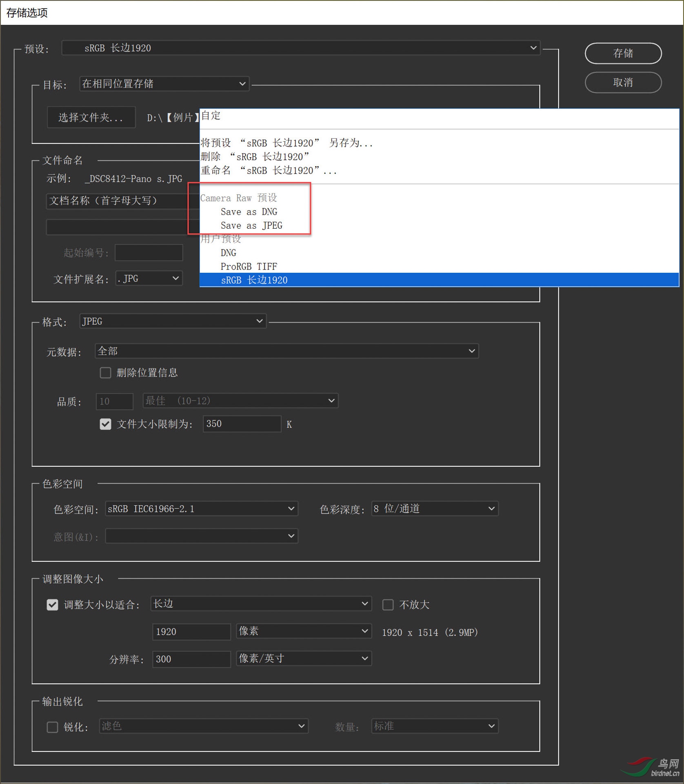This screenshot has height=784, width=684.
Task: Uncheck the 调整大小以适合 checkbox
Action: point(52,605)
